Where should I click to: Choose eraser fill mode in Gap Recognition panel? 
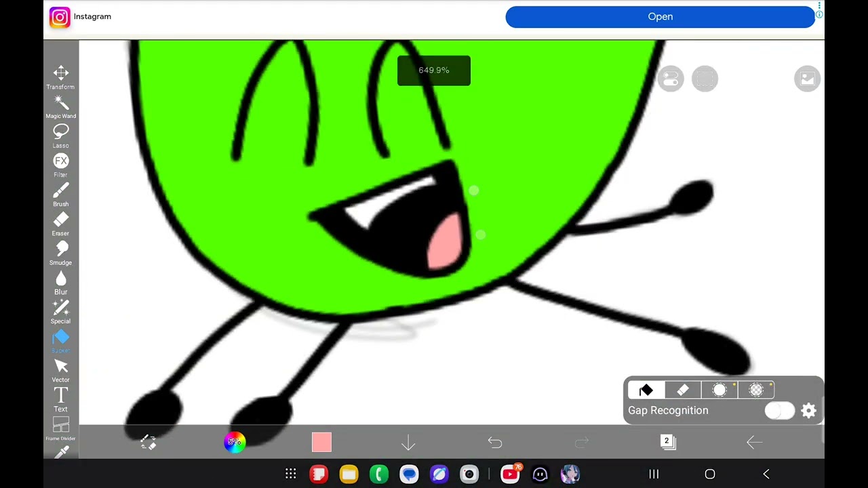tap(683, 390)
